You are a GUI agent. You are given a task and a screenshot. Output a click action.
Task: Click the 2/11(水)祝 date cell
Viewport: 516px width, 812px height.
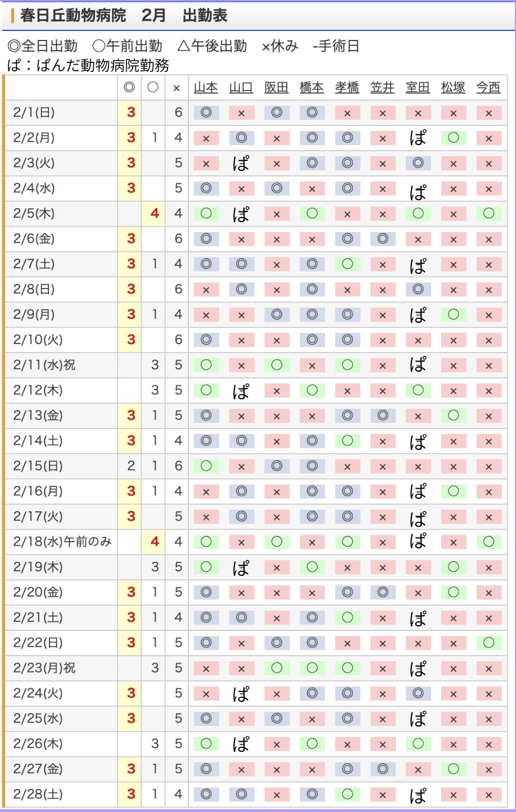[44, 365]
